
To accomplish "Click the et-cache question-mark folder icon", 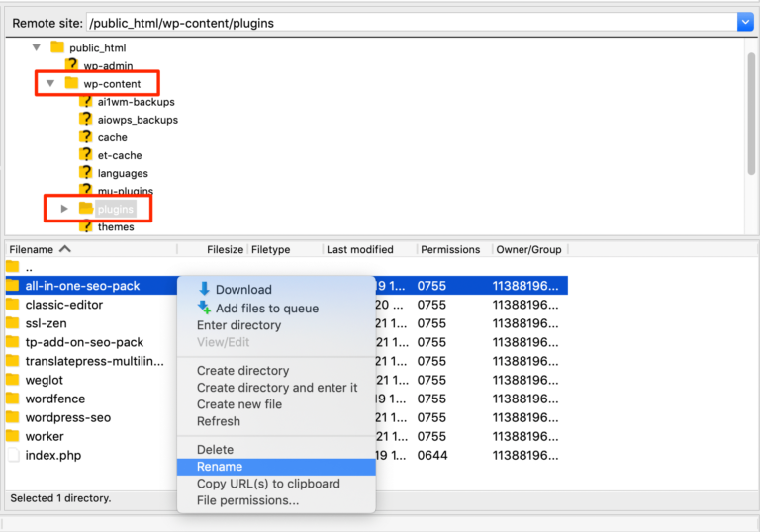I will 86,154.
